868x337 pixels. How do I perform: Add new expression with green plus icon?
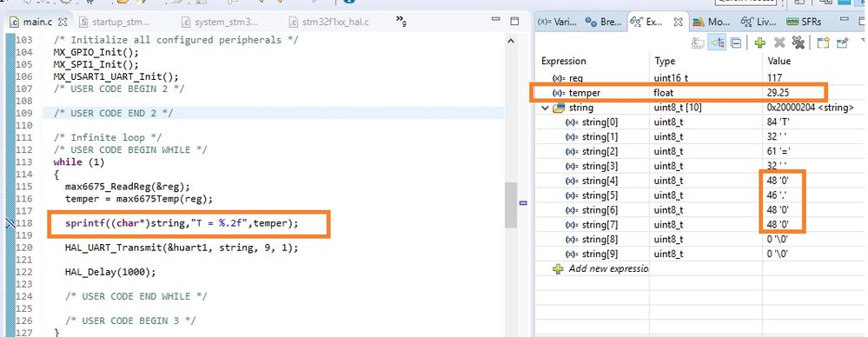(759, 43)
